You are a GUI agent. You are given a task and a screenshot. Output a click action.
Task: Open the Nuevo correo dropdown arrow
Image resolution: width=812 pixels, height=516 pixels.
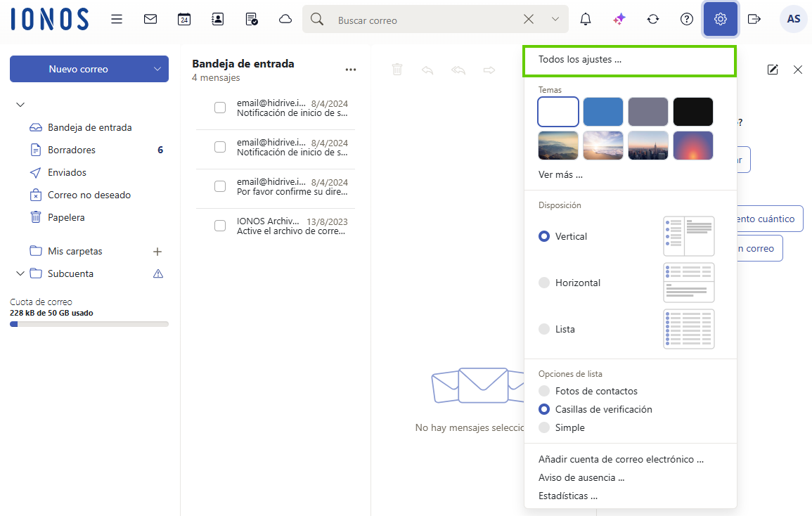click(156, 69)
